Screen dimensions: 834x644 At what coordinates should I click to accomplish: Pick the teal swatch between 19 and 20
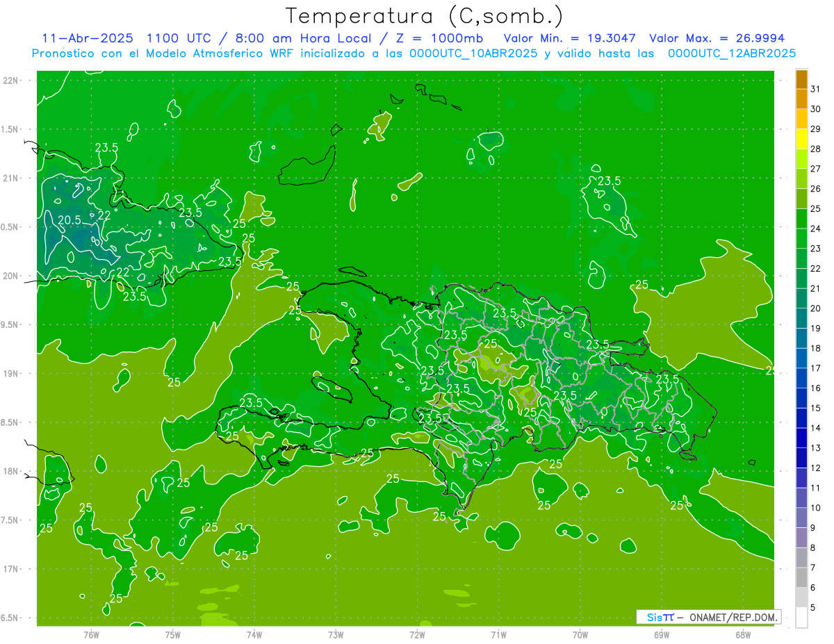801,318
